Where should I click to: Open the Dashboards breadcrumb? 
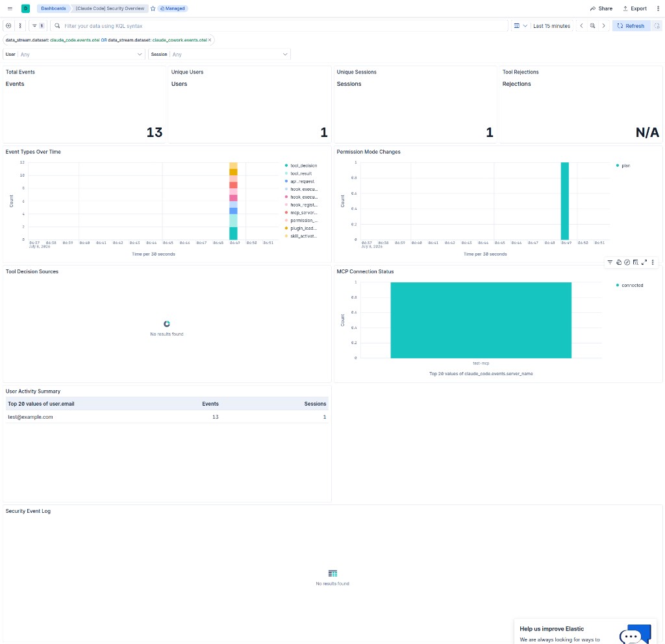point(53,8)
